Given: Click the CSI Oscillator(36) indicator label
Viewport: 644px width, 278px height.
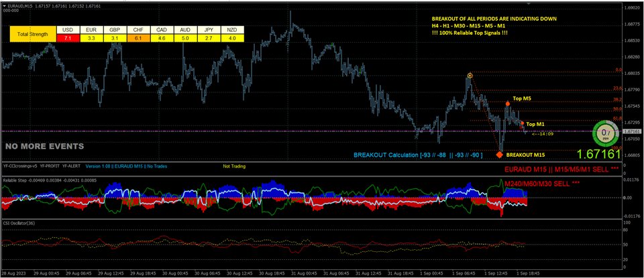Looking at the screenshot, I should point(19,224).
